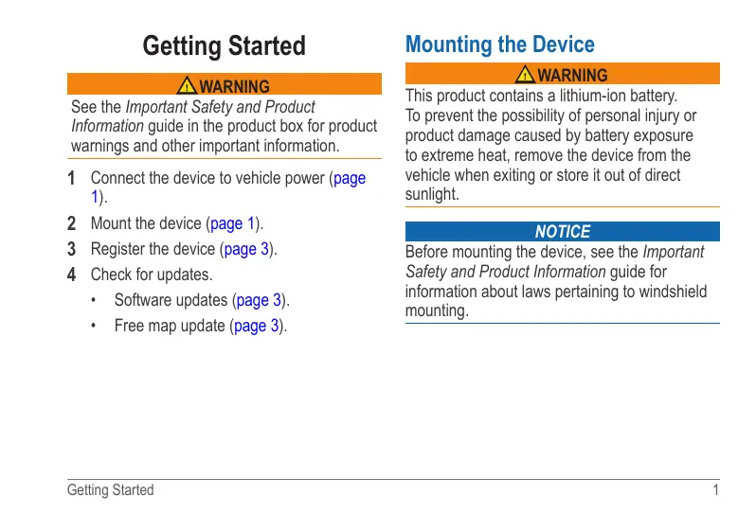Image resolution: width=756 pixels, height=532 pixels.
Task: Select step number 2 in the list
Action: coord(73,223)
